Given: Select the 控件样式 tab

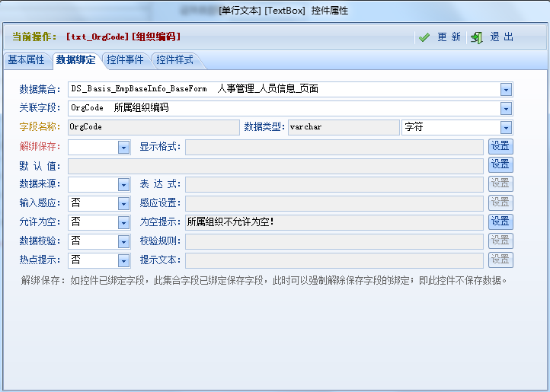Looking at the screenshot, I should tap(174, 60).
